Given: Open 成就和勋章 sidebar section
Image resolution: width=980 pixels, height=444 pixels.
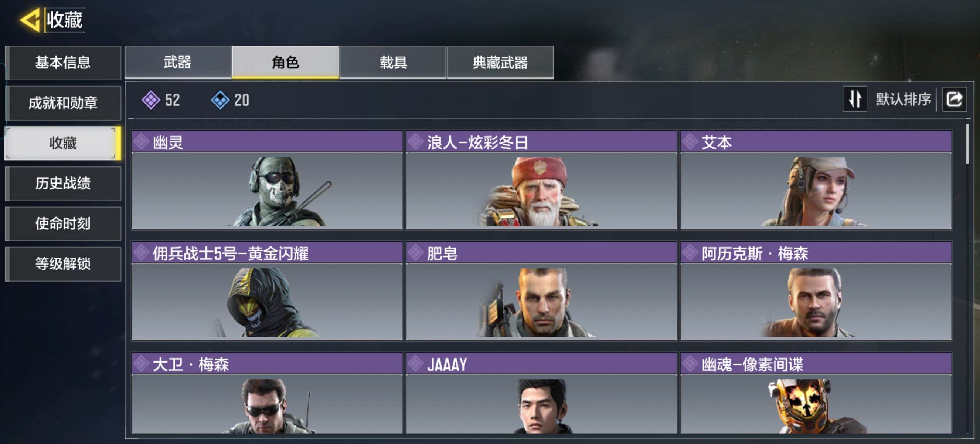Looking at the screenshot, I should tap(63, 103).
